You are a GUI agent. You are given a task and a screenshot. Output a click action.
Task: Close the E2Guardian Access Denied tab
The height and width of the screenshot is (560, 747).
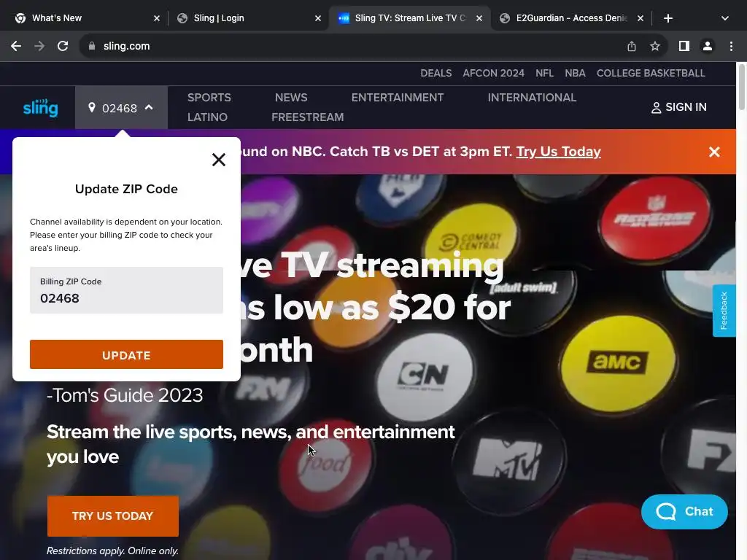(x=640, y=18)
